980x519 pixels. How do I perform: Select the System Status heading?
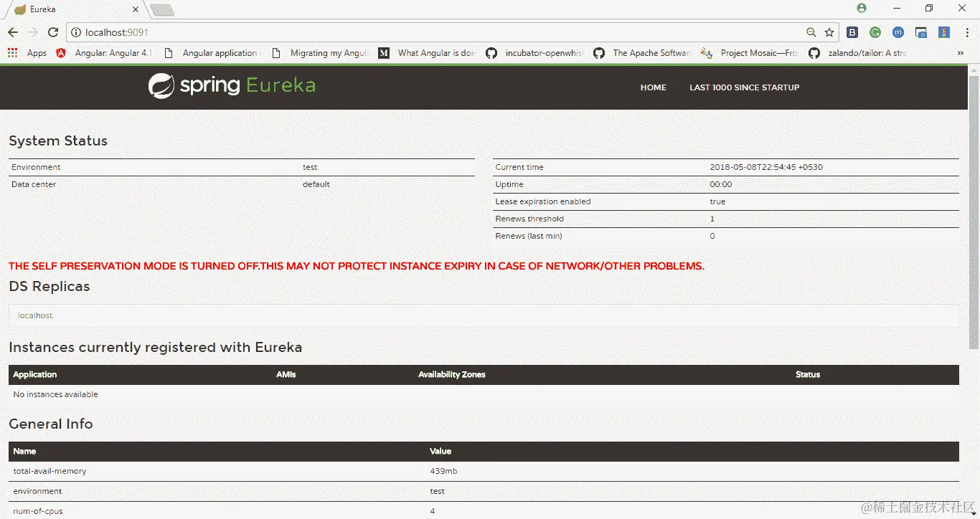[58, 141]
